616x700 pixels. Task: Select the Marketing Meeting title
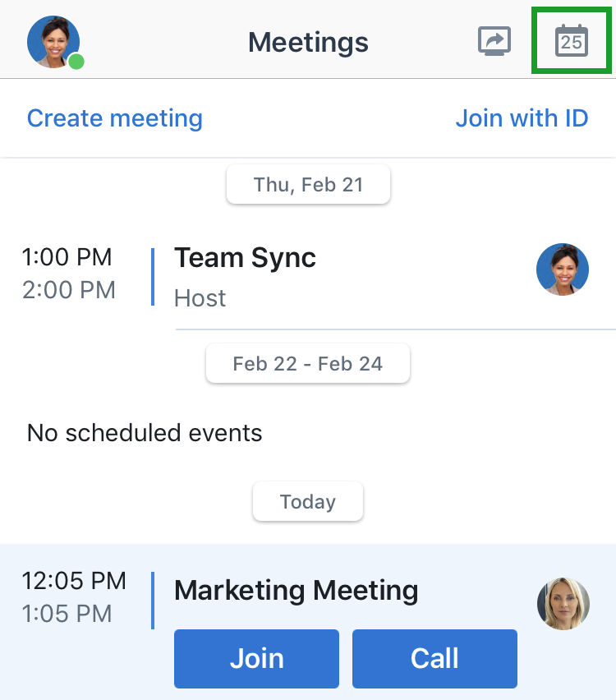(297, 590)
